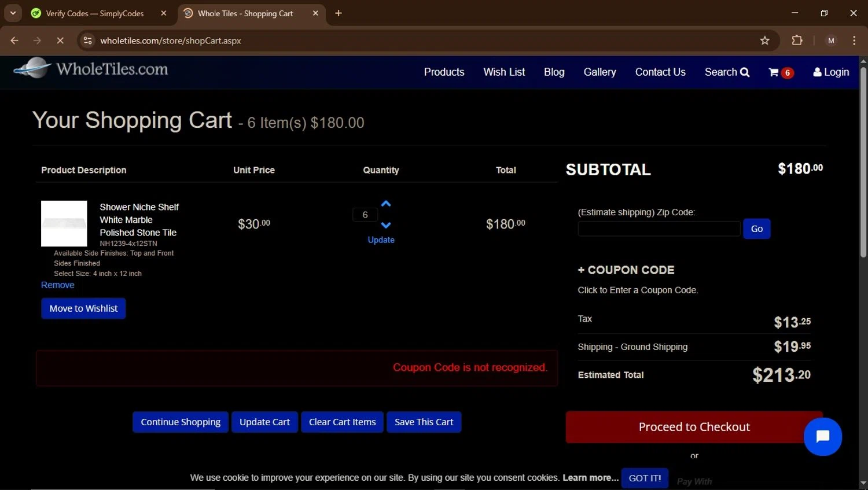This screenshot has height=490, width=868.
Task: Click the Tax $13.25 amount
Action: click(x=792, y=322)
